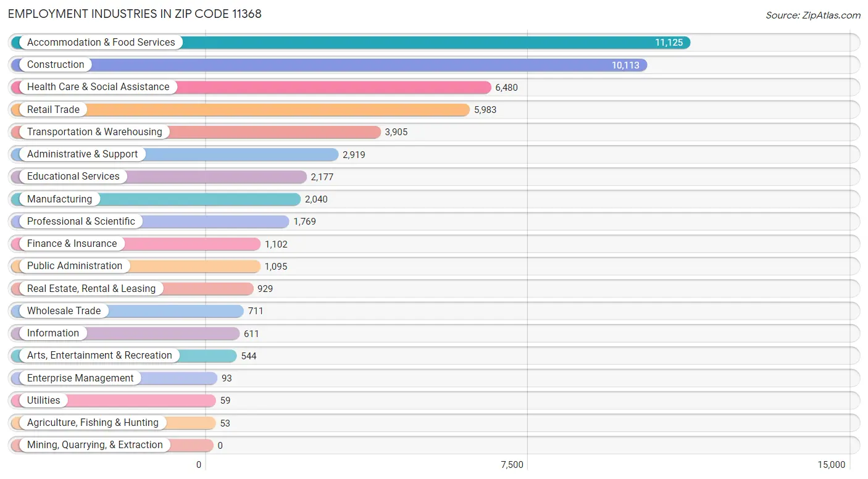The width and height of the screenshot is (868, 479).
Task: Select the Health Care & Social Assistance label
Action: tap(98, 86)
